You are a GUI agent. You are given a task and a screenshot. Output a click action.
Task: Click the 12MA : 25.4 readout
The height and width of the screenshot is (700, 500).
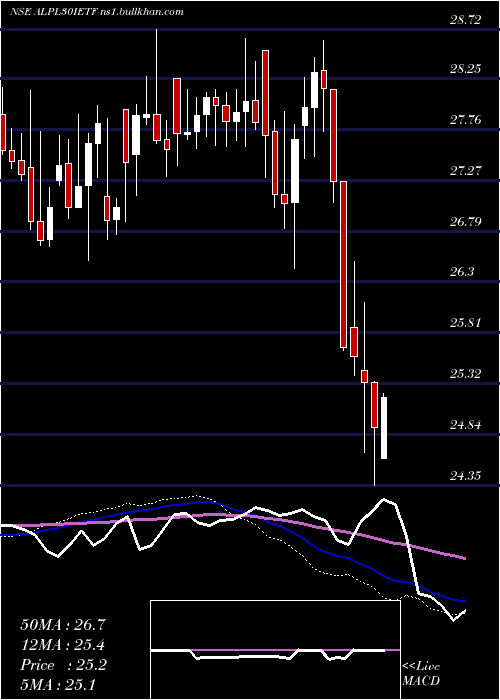(63, 645)
